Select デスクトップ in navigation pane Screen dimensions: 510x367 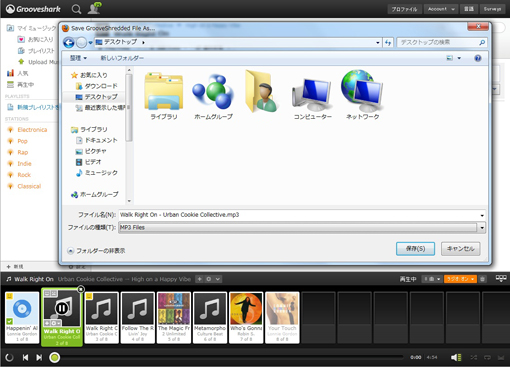pos(97,97)
